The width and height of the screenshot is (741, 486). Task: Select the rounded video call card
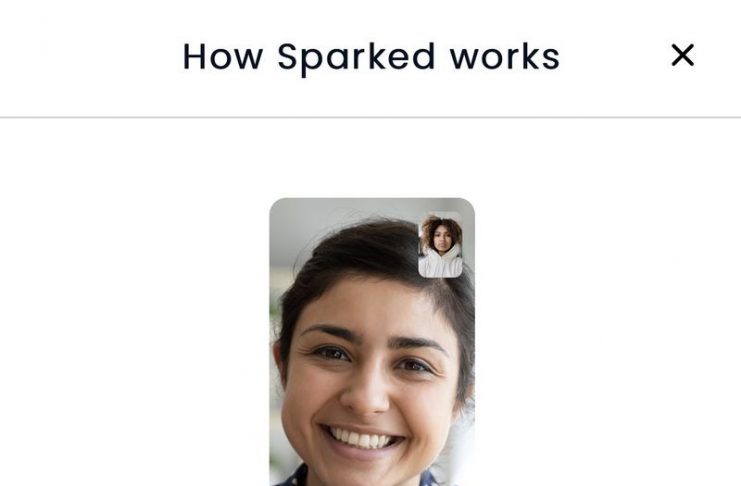(x=372, y=342)
